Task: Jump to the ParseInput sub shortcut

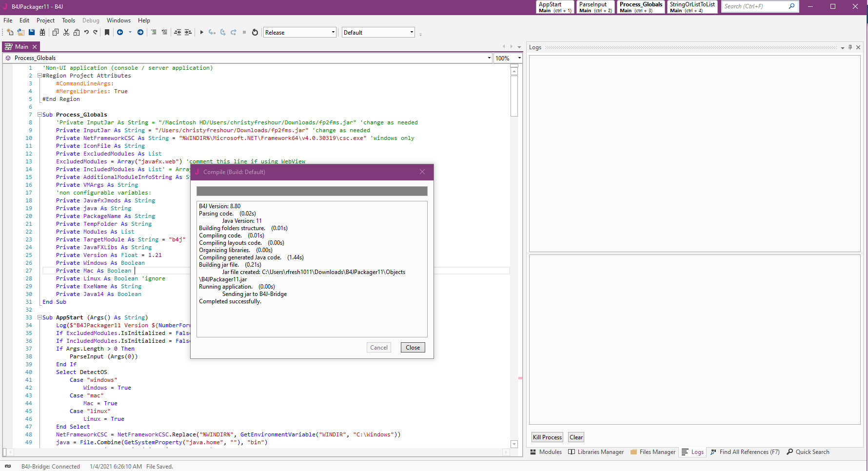Action: pyautogui.click(x=595, y=7)
